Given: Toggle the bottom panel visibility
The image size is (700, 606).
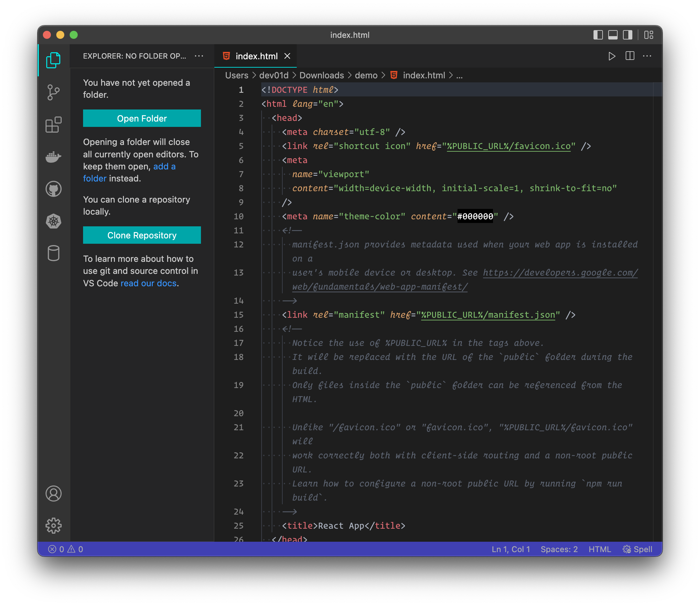Looking at the screenshot, I should pyautogui.click(x=613, y=35).
